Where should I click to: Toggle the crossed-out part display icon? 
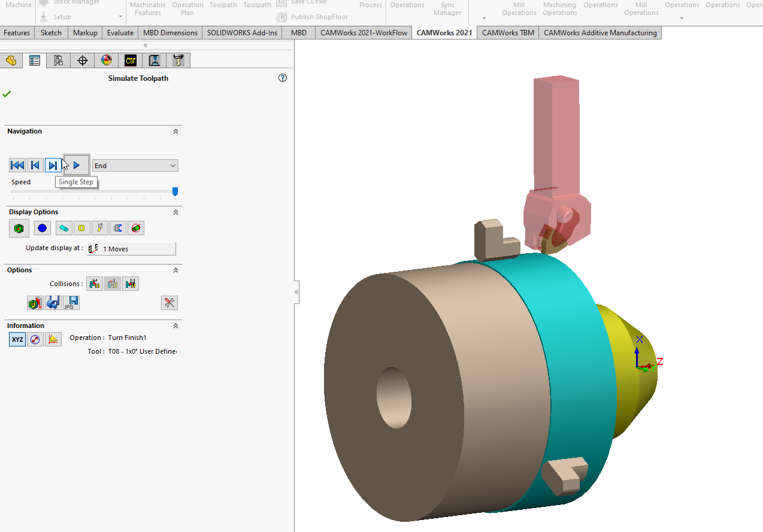coord(136,228)
